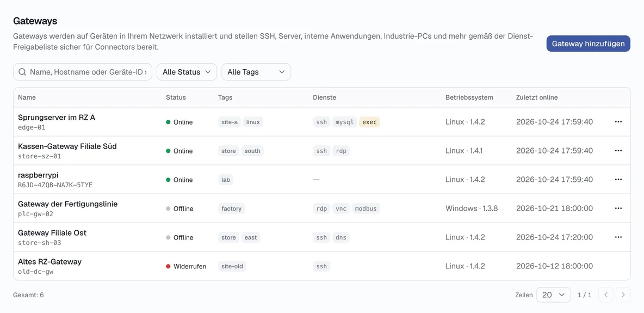Viewport: 644px width, 313px height.
Task: Click the store tag on the Kassen-Gateway row
Action: pyautogui.click(x=229, y=151)
